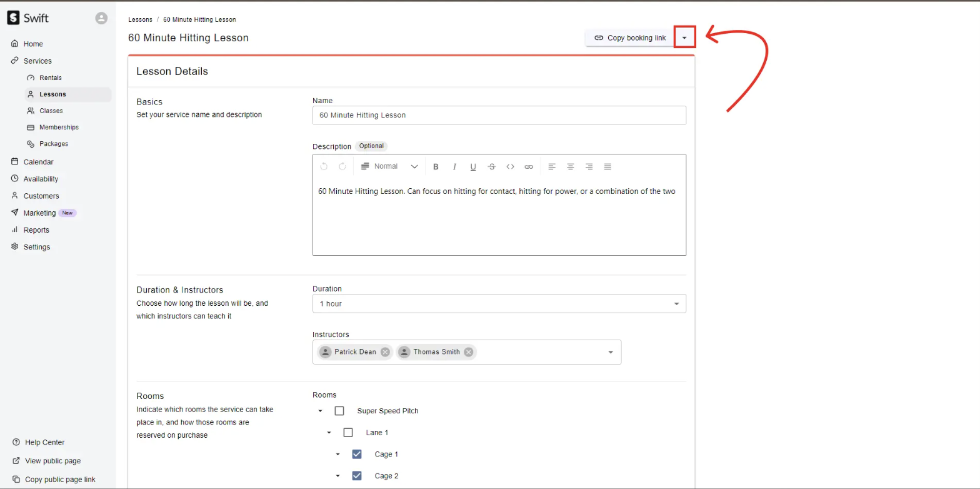Image resolution: width=980 pixels, height=489 pixels.
Task: Check the Super Speed Pitch checkbox
Action: [339, 411]
